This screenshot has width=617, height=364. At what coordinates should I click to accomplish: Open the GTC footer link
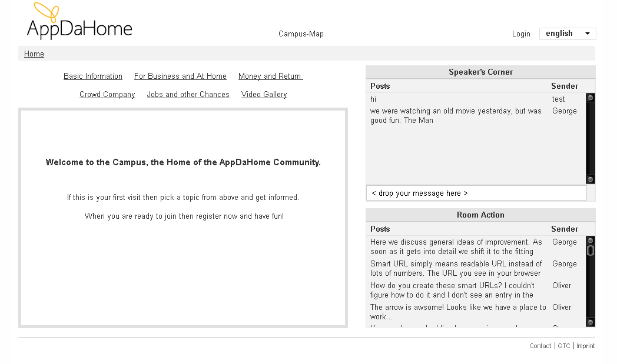(x=564, y=346)
